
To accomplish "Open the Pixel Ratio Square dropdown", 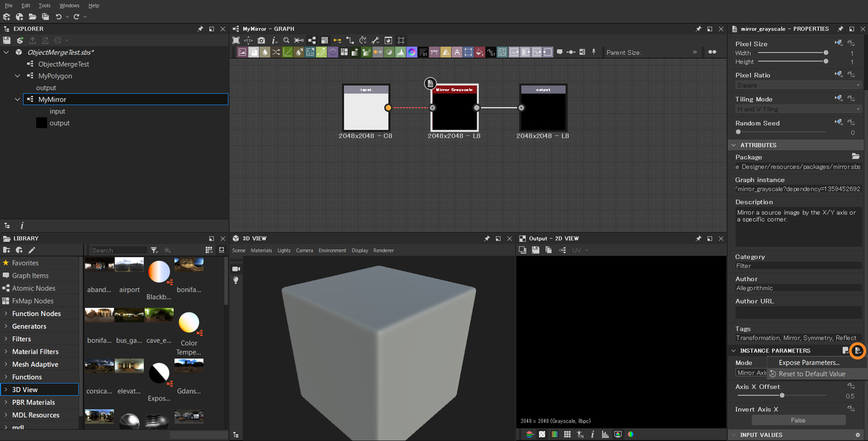I will 798,85.
